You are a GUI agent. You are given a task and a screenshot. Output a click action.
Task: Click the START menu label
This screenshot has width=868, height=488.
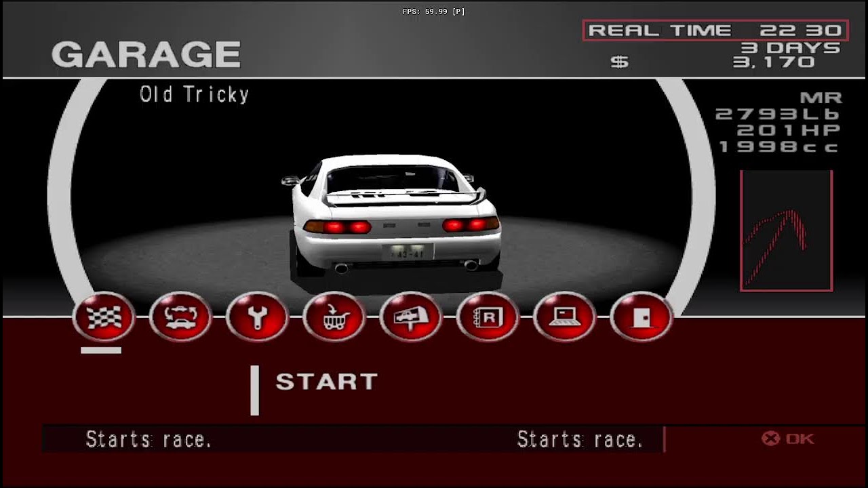tap(326, 382)
